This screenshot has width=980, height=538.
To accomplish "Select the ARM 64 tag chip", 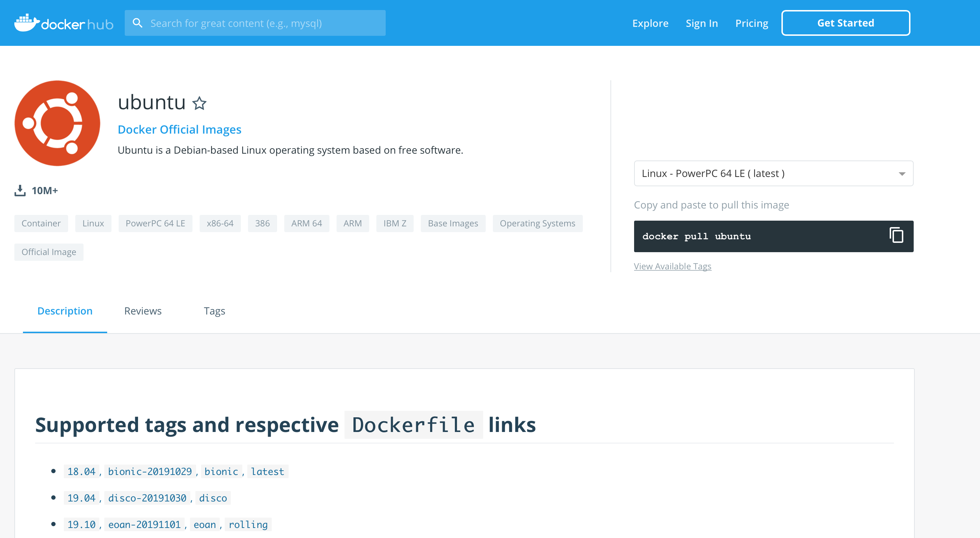I will [306, 223].
